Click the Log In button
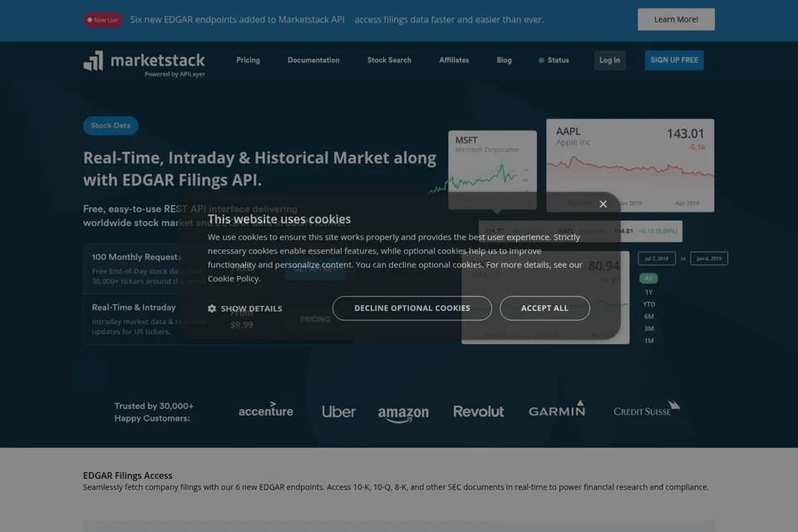 coord(609,60)
